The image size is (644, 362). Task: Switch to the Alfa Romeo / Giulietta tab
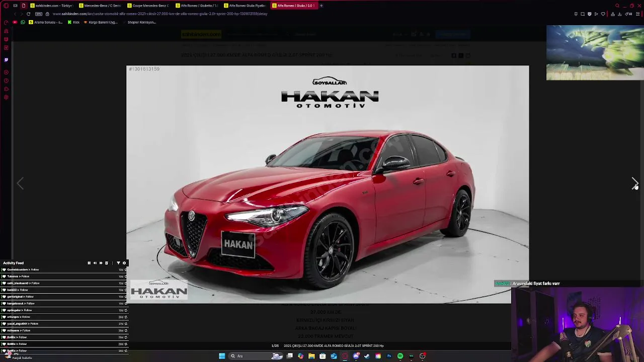click(196, 6)
